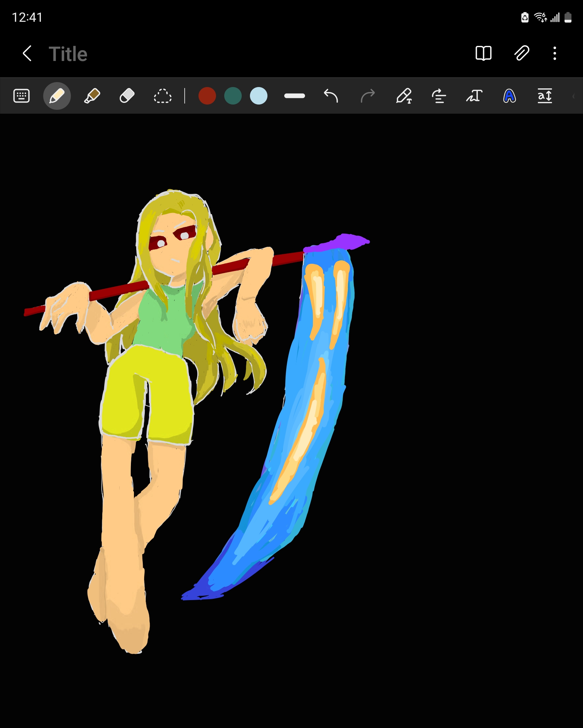Toggle reading mode with book icon
Screen dimensions: 583x728
click(483, 53)
